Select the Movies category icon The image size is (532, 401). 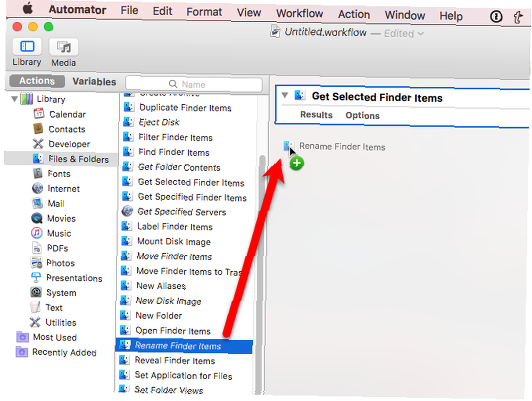(x=37, y=218)
